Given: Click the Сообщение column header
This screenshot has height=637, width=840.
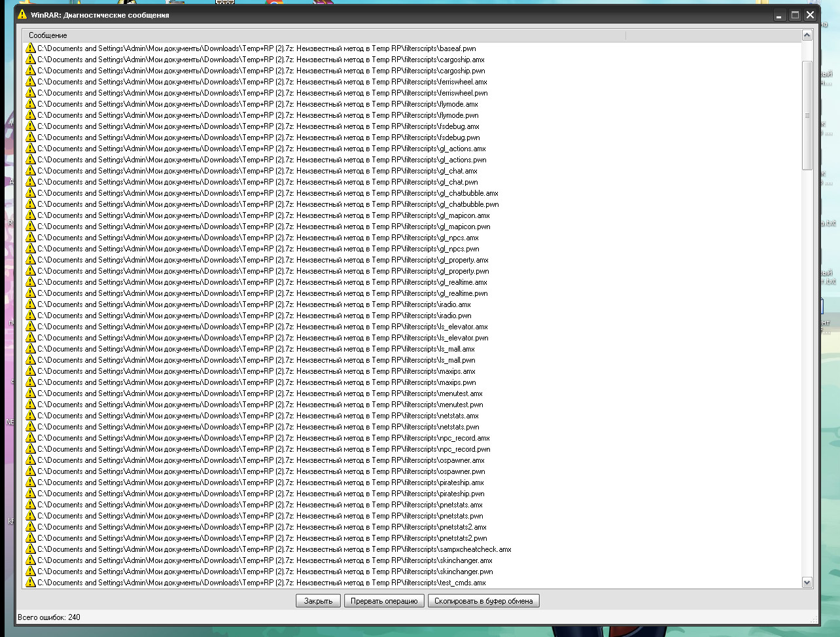Looking at the screenshot, I should [x=324, y=35].
